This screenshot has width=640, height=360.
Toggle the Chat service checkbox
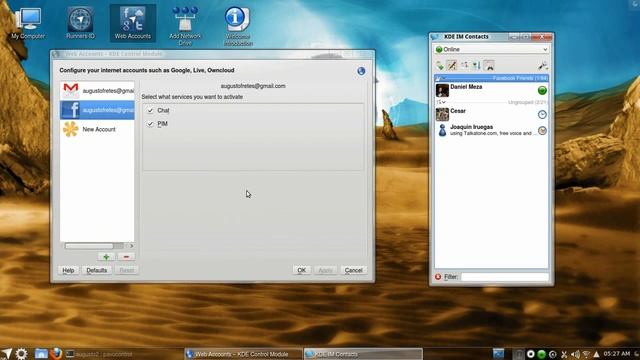(151, 111)
